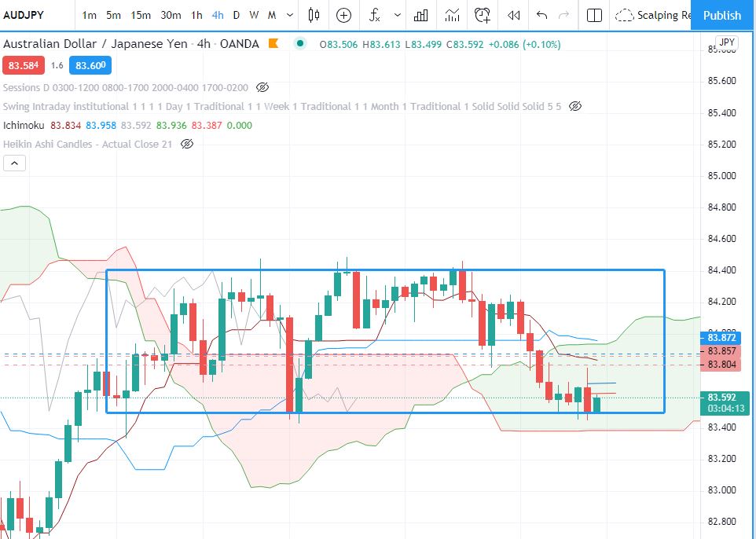Click the blue buy price 83.600 button
The height and width of the screenshot is (539, 756).
(x=90, y=65)
